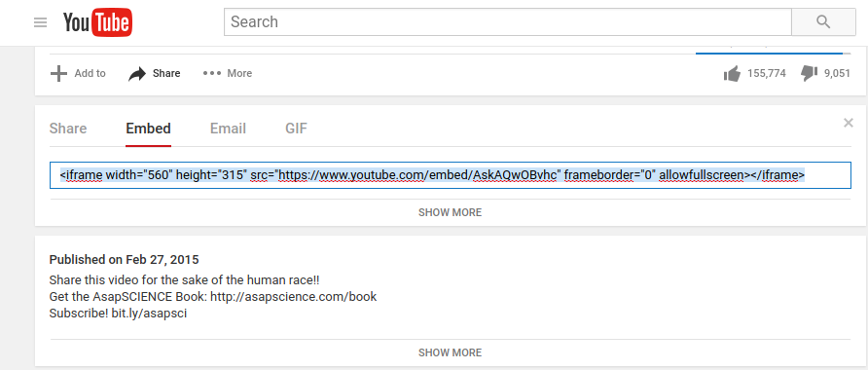This screenshot has width=868, height=370.
Task: Go to the YouTube home logo
Action: point(97,22)
